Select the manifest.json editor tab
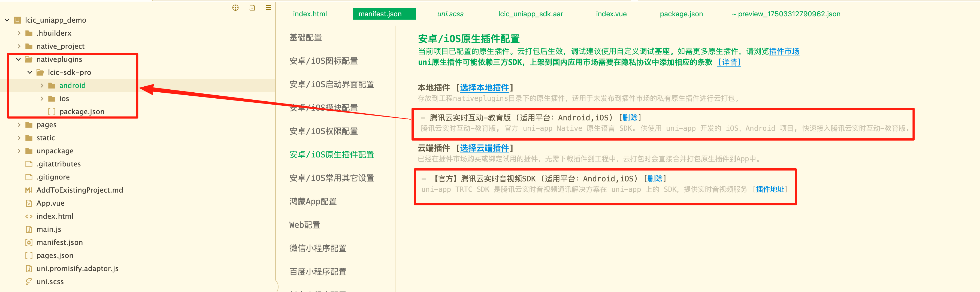The image size is (980, 292). 384,14
